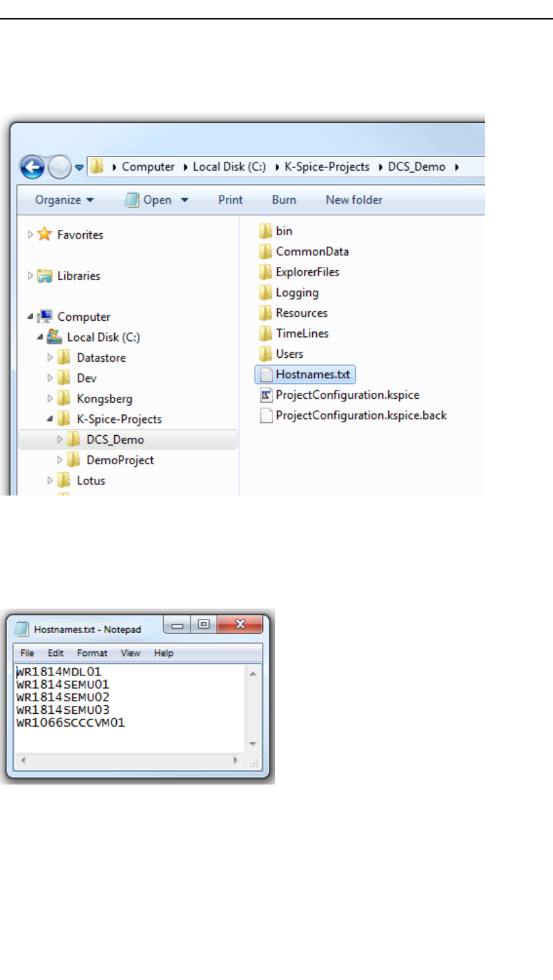This screenshot has height=980, width=553.
Task: Select the Users folder icon
Action: coord(265,353)
